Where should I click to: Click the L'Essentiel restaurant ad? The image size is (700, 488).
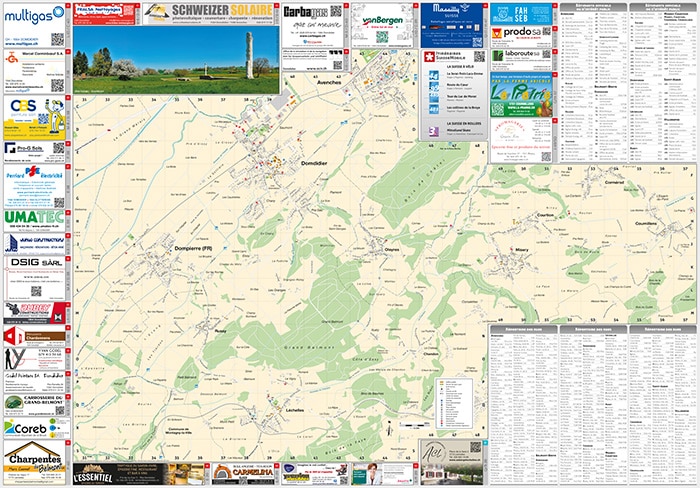(138, 474)
